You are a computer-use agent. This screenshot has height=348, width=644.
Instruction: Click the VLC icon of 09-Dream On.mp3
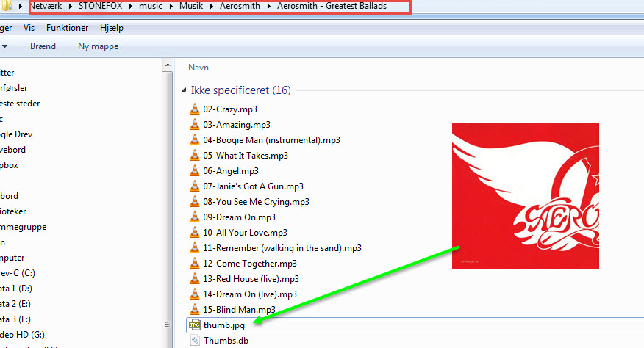(x=195, y=217)
